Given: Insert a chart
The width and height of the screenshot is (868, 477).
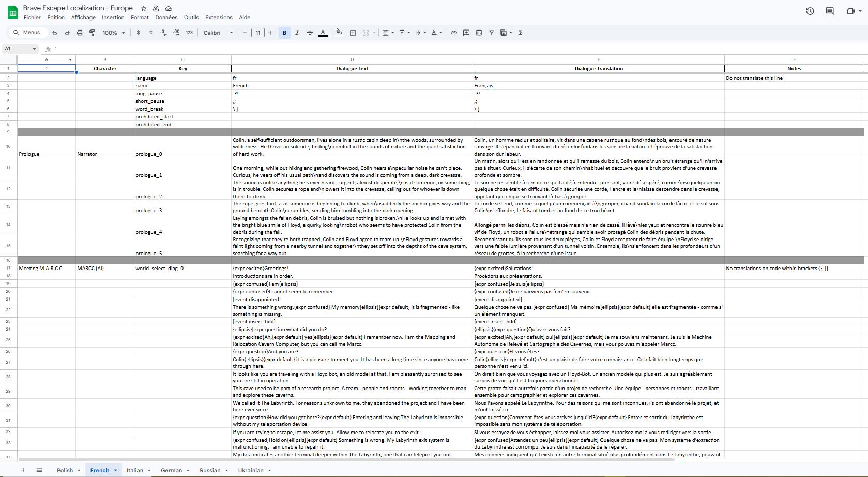Looking at the screenshot, I should click(479, 33).
